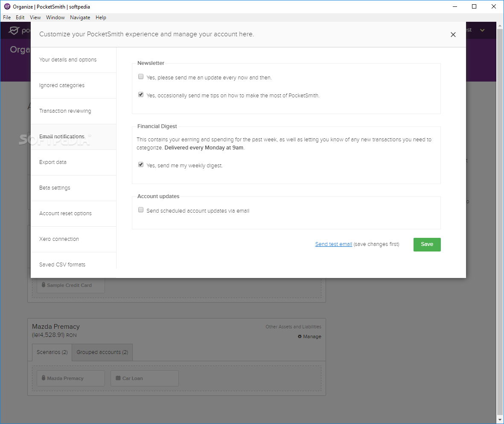
Task: Uncheck occasional PocketSmith tips checkbox
Action: point(141,95)
